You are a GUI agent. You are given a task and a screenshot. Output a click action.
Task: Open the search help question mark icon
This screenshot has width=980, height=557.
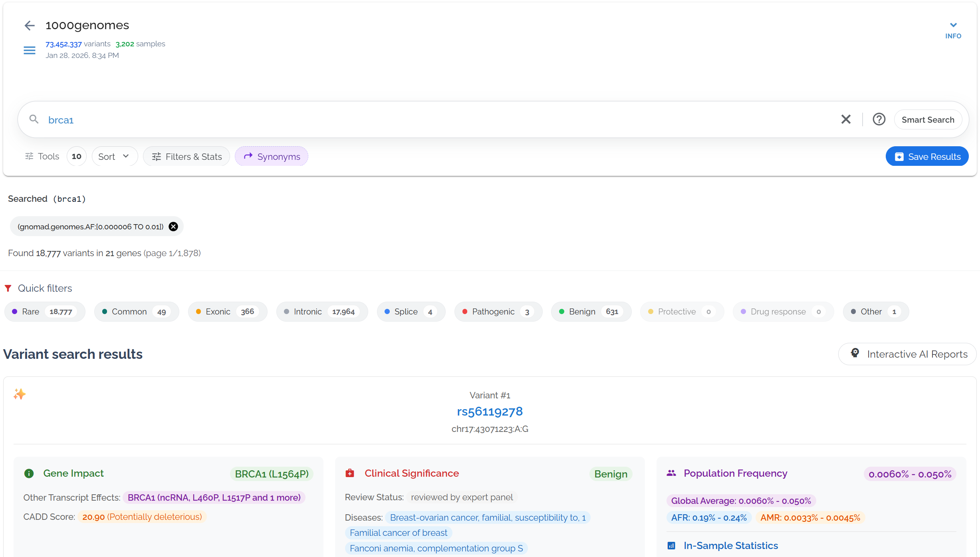coord(879,119)
